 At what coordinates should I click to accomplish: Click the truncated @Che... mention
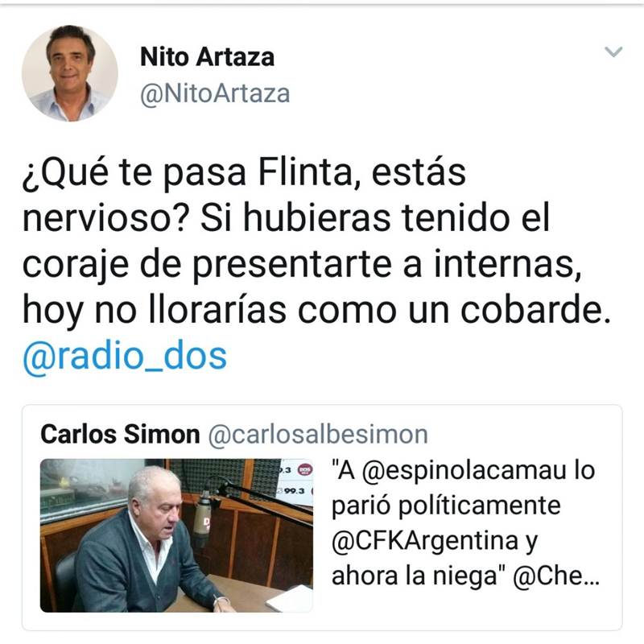point(556,576)
